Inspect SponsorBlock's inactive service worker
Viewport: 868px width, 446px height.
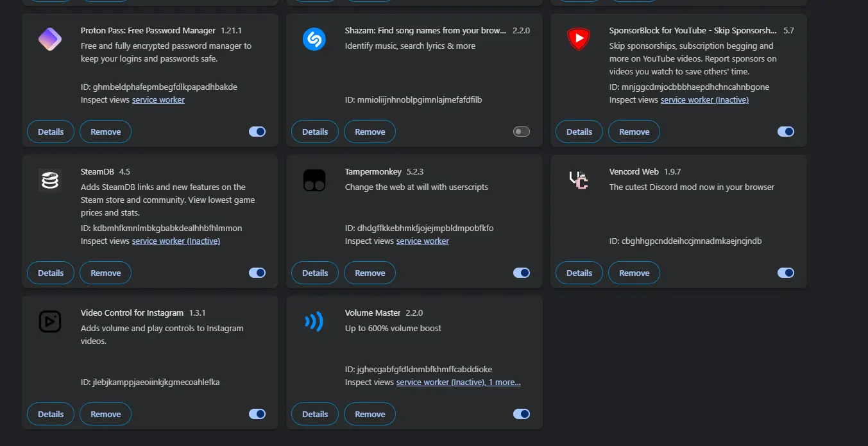coord(704,100)
